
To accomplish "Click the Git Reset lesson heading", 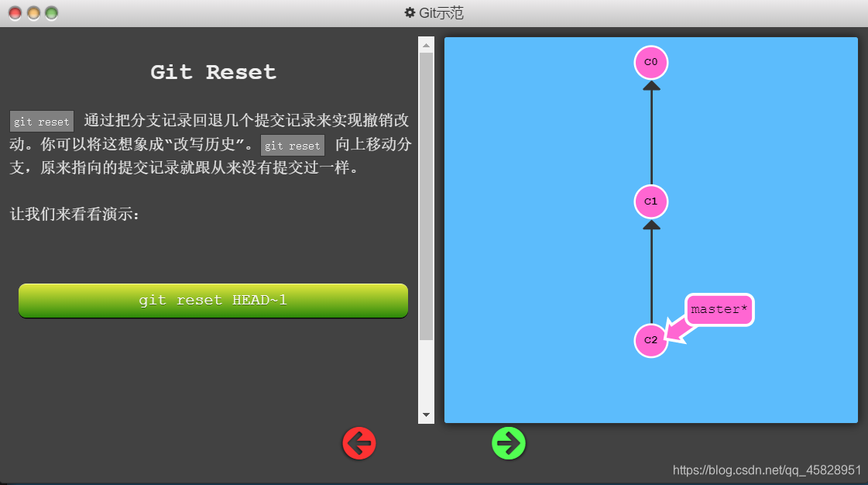I will [212, 71].
